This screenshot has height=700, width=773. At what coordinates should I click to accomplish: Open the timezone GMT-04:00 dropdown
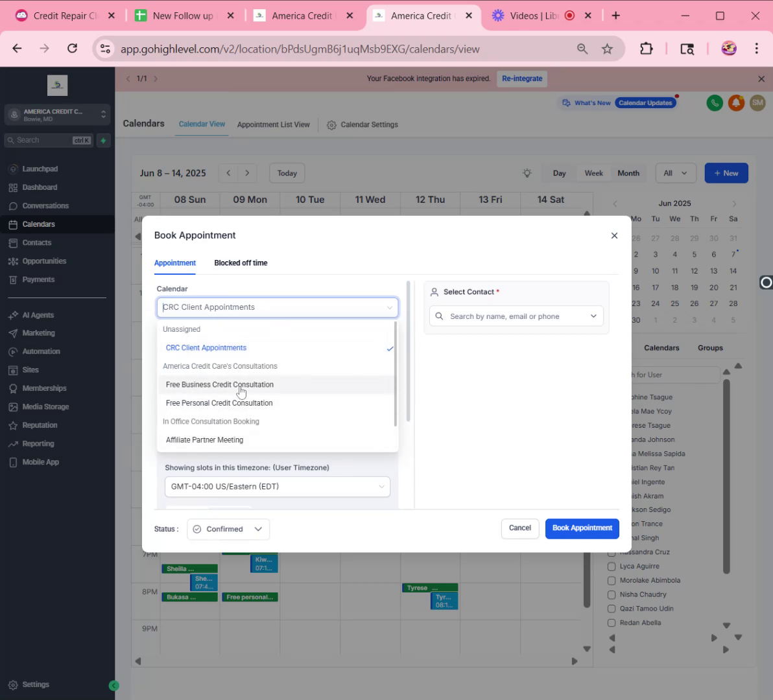click(x=278, y=486)
